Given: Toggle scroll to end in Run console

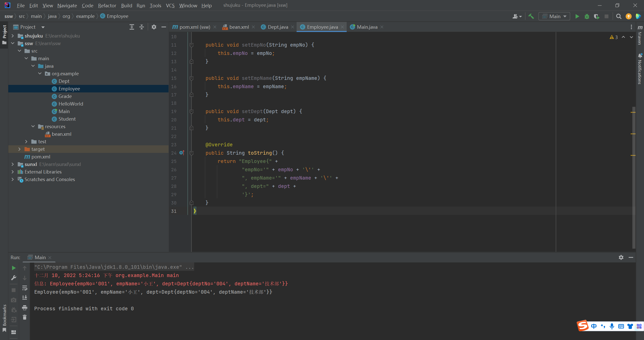Looking at the screenshot, I should pyautogui.click(x=24, y=298).
